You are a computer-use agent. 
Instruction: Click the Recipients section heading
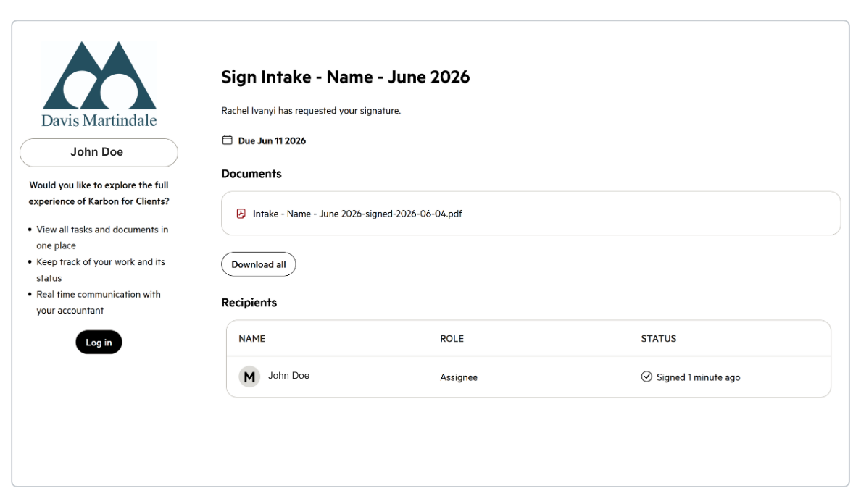point(249,303)
